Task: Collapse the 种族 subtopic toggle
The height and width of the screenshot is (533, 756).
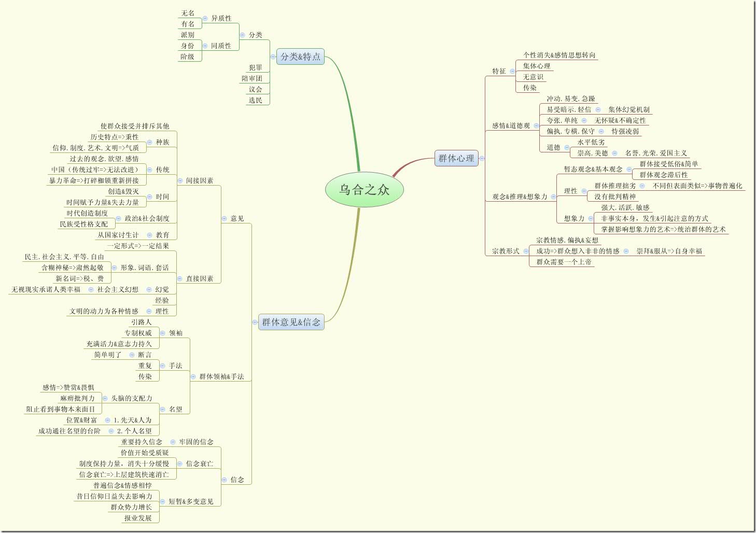Action: [149, 142]
